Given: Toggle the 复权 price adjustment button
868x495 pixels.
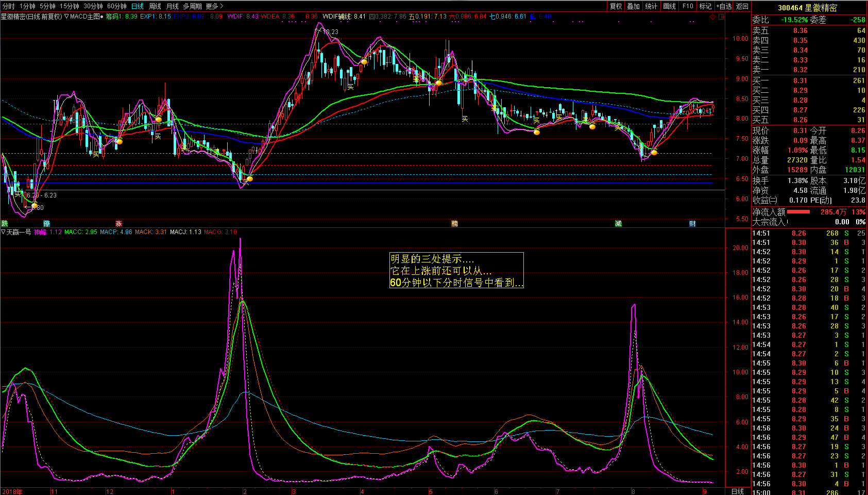Looking at the screenshot, I should click(616, 6).
